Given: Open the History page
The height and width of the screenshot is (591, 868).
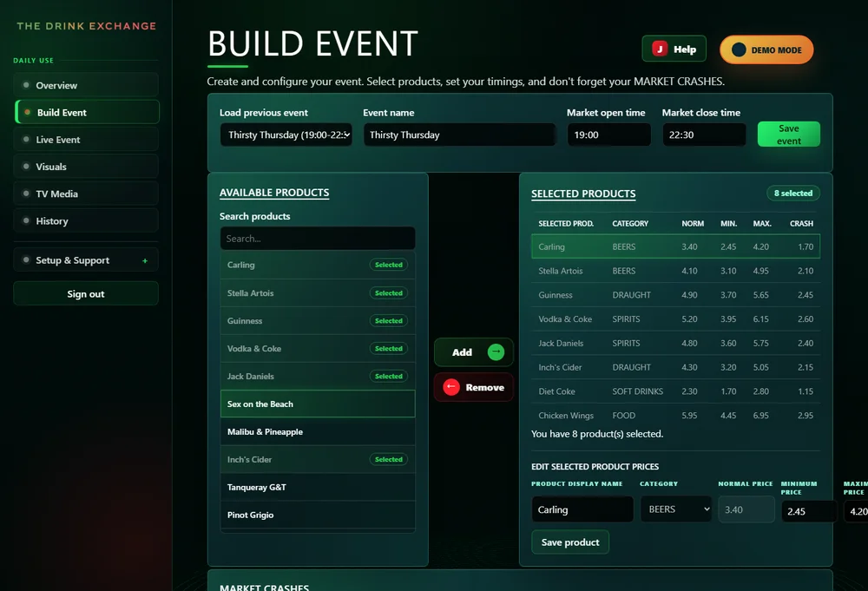Looking at the screenshot, I should coord(86,220).
